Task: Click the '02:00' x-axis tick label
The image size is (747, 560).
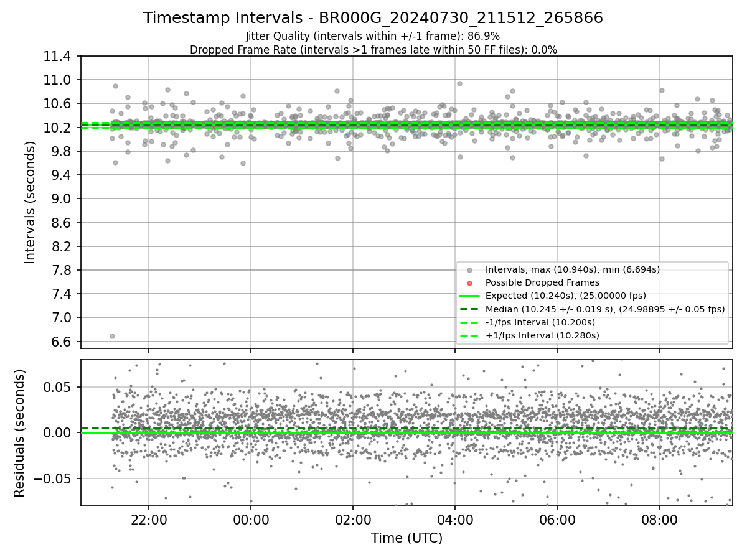Action: pyautogui.click(x=353, y=520)
